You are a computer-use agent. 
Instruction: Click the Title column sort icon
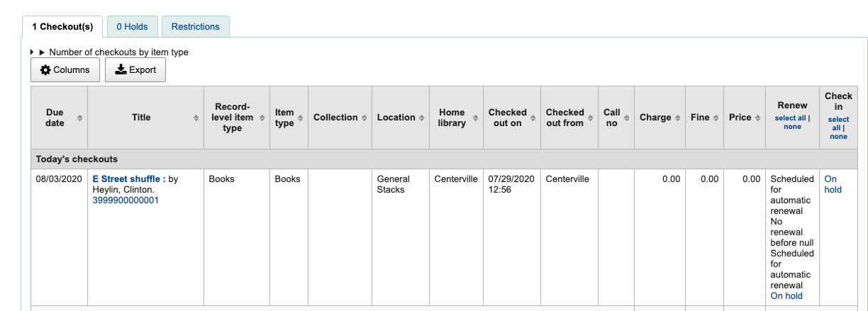[196, 118]
